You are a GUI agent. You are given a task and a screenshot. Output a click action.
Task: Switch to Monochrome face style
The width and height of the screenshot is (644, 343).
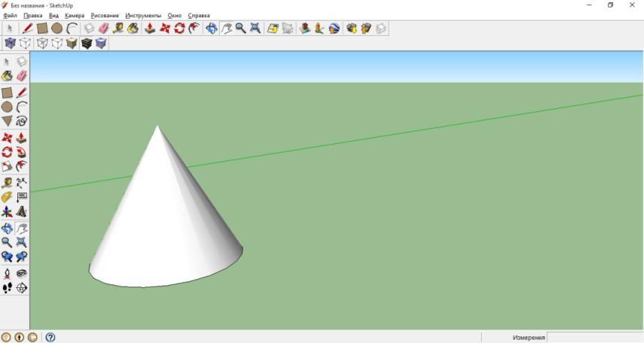(102, 43)
